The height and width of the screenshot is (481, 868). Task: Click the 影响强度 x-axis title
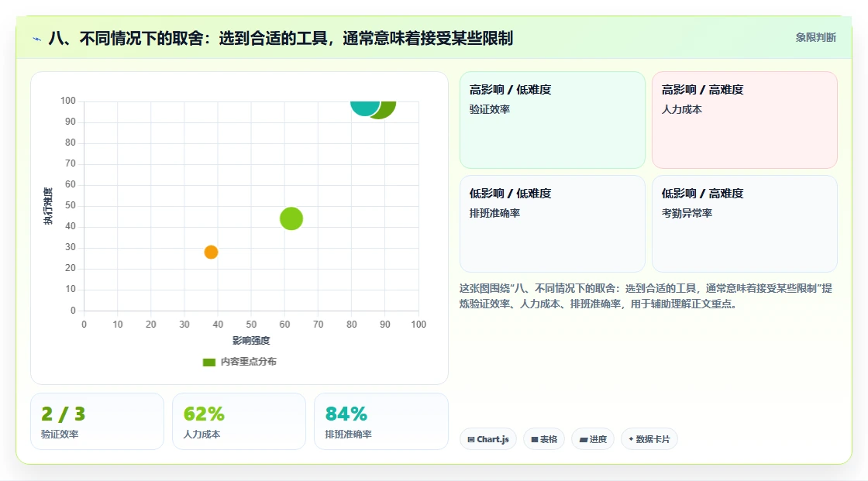pos(251,340)
